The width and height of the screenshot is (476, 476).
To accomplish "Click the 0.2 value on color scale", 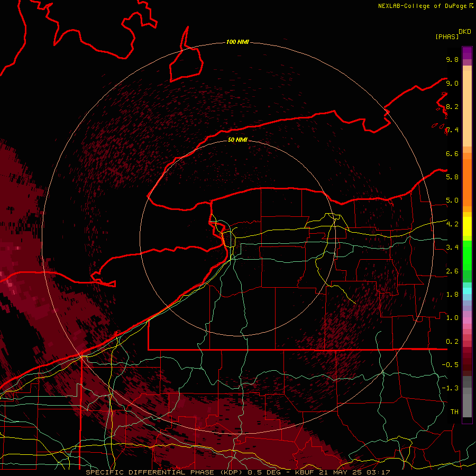I will tap(452, 341).
